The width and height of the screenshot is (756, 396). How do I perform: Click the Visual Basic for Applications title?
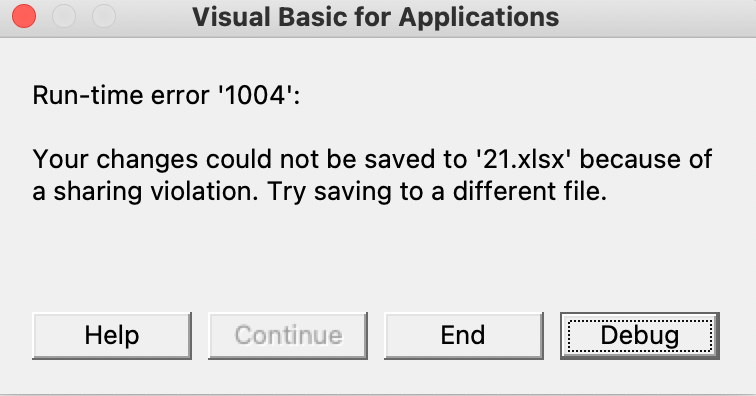[376, 17]
